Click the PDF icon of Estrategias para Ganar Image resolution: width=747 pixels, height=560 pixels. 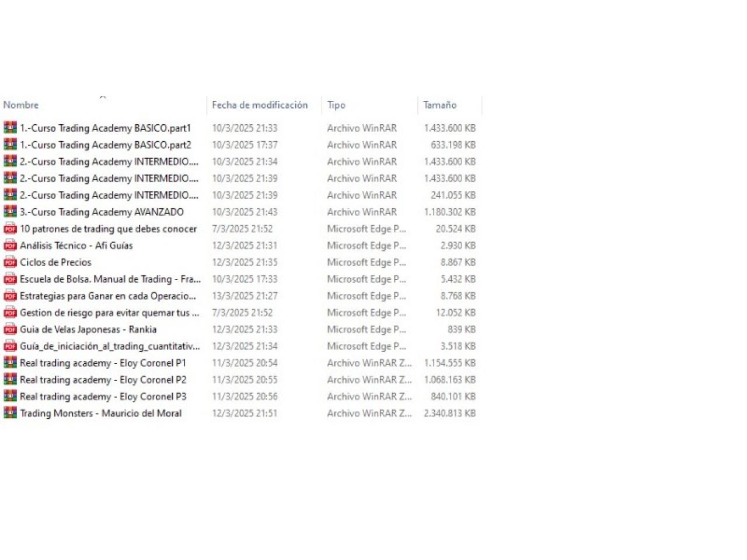coord(11,296)
